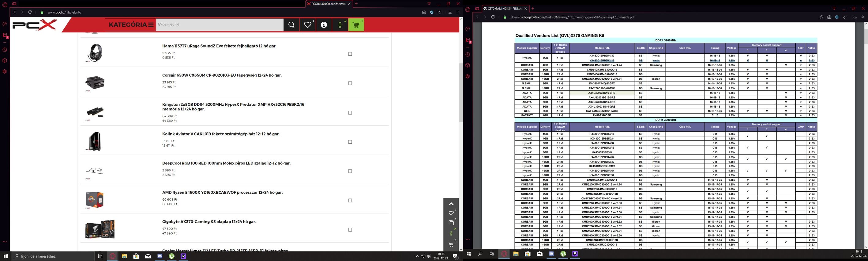Viewport: 868px width, 261px height.
Task: Open Settings gear in Gigabyte window sidebar
Action: 468,76
